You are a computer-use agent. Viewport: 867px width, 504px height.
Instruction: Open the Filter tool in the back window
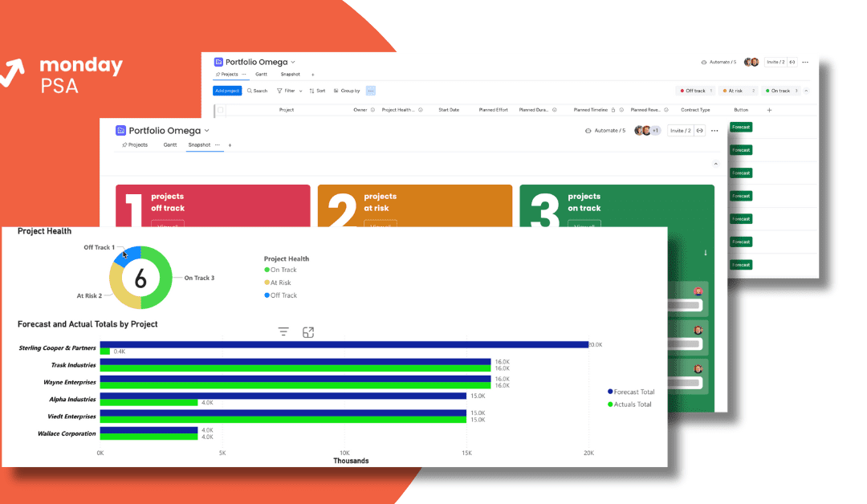click(x=287, y=91)
